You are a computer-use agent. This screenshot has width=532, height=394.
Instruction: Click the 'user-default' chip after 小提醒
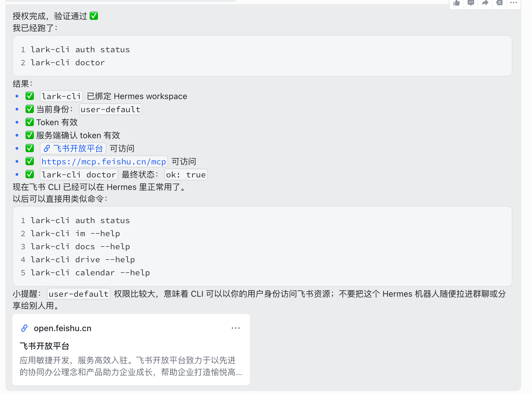click(79, 294)
